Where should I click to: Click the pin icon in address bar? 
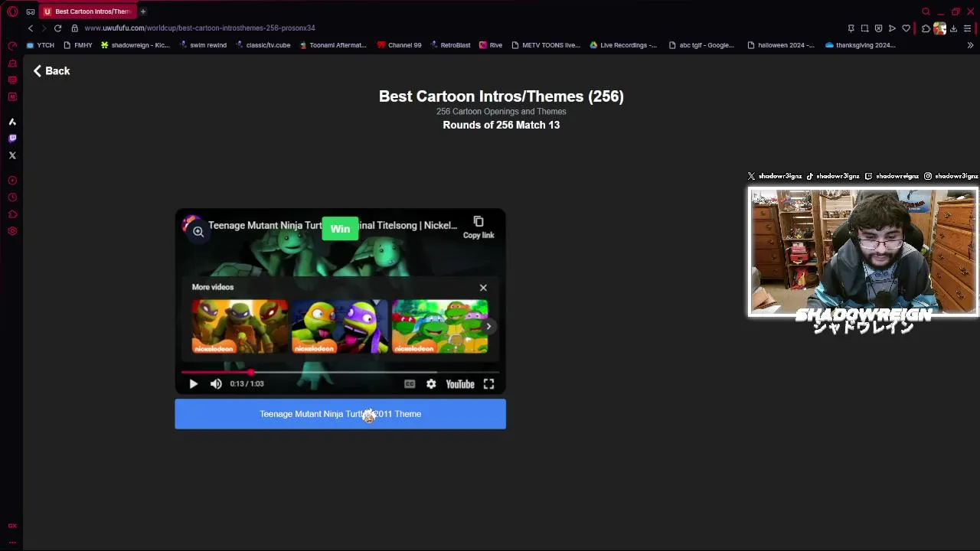tap(851, 28)
